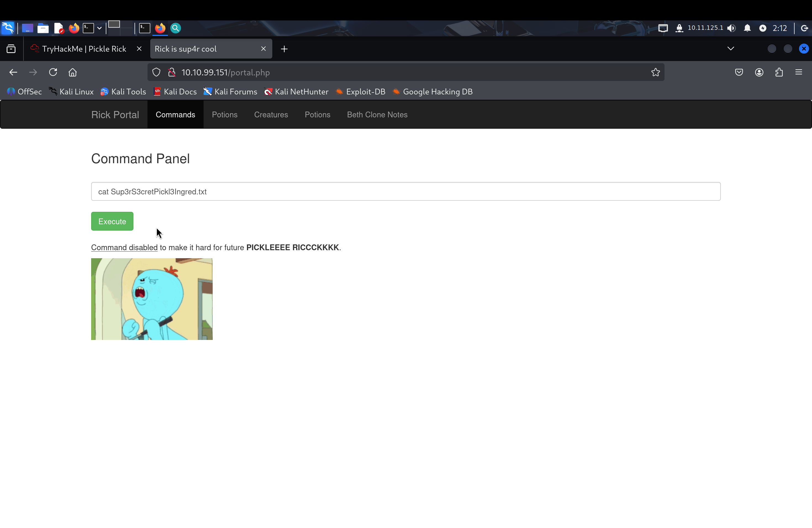The image size is (812, 528).
Task: Open the VPN network tray icon
Action: (679, 28)
